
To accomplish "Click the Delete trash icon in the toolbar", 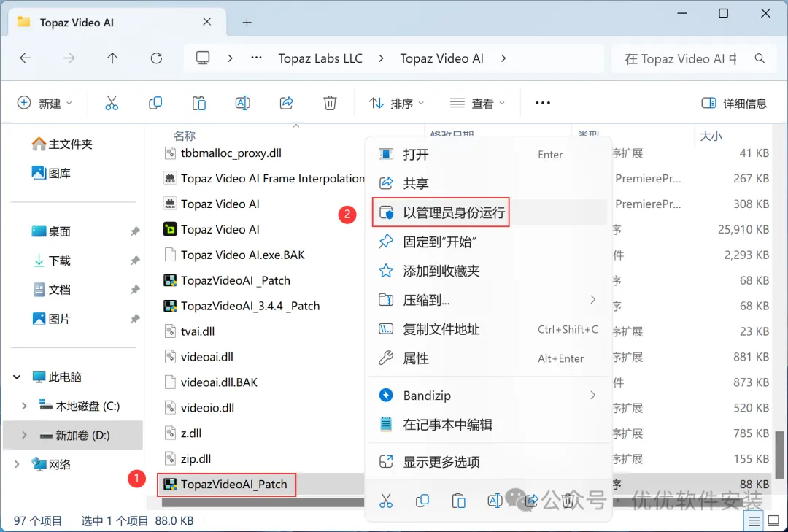I will coord(330,103).
